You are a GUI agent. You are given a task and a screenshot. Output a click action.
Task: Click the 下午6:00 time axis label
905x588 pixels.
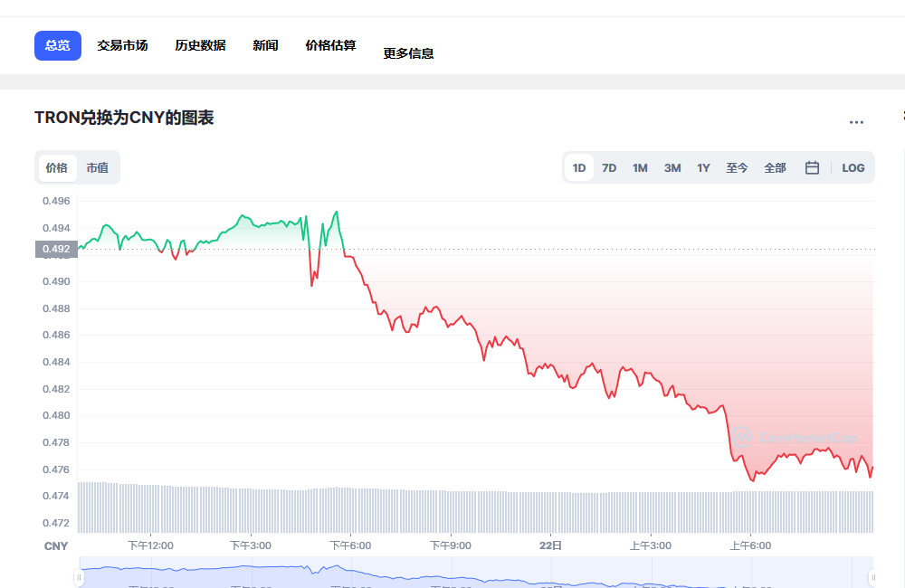click(350, 545)
